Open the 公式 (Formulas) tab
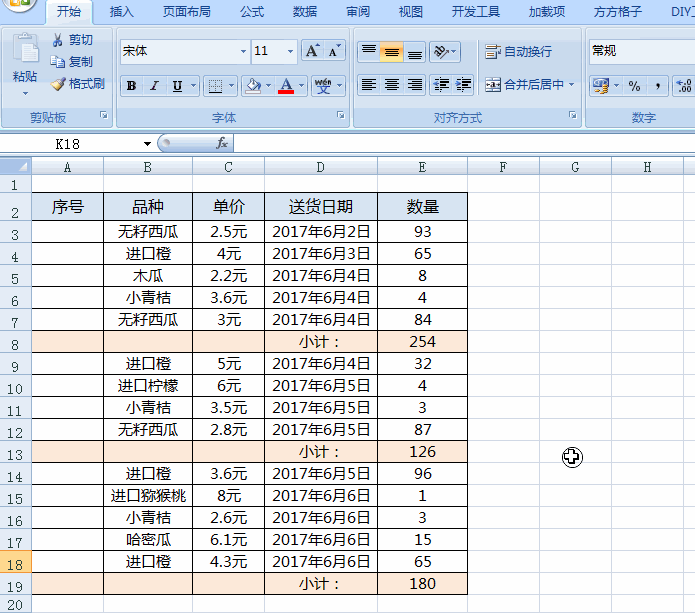The image size is (695, 613). (252, 12)
